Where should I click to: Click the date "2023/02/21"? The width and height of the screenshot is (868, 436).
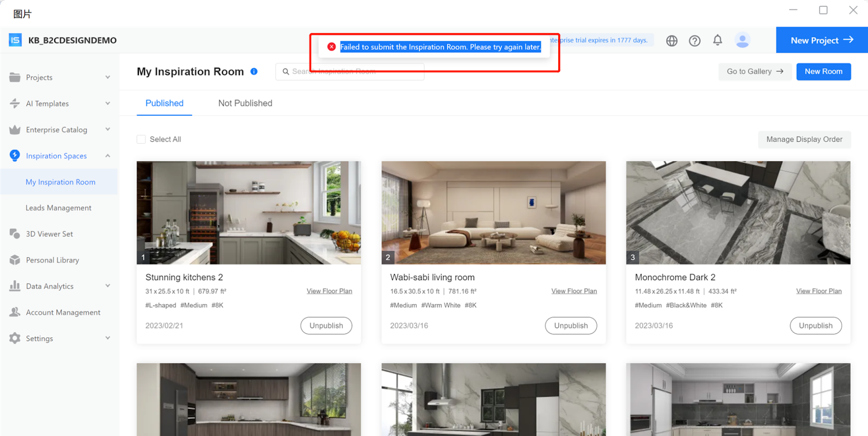point(164,326)
